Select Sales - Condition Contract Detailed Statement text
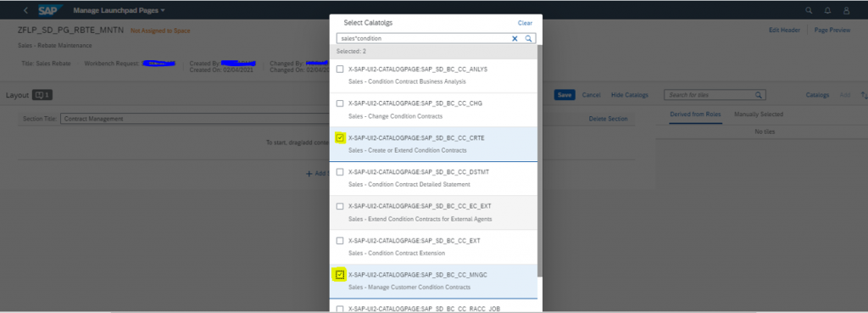The width and height of the screenshot is (868, 313). pos(409,184)
